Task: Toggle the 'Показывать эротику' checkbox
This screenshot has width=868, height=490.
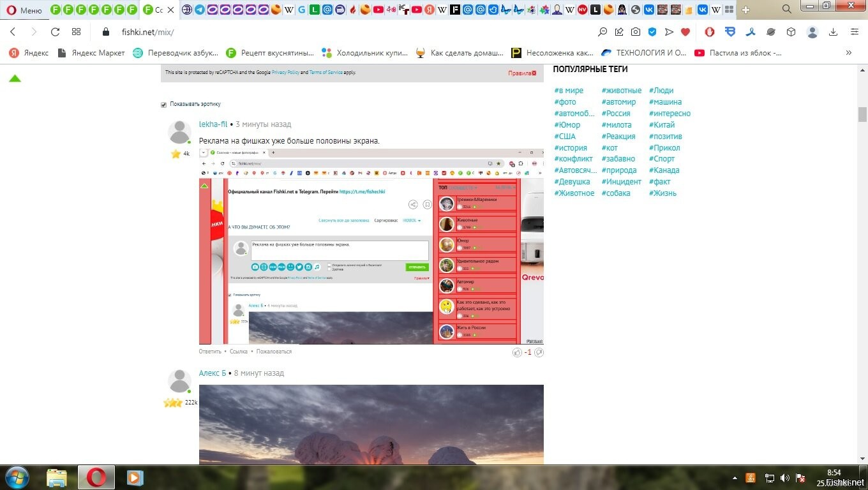Action: tap(164, 105)
